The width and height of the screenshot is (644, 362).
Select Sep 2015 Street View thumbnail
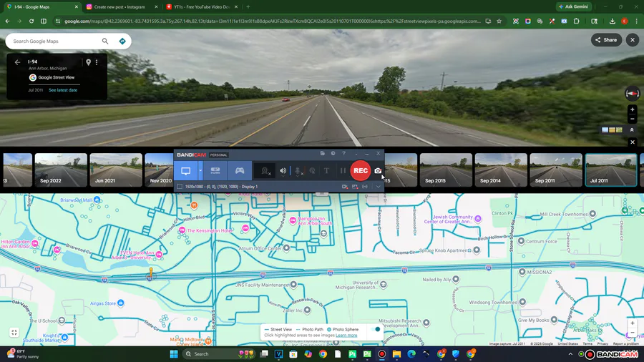446,170
